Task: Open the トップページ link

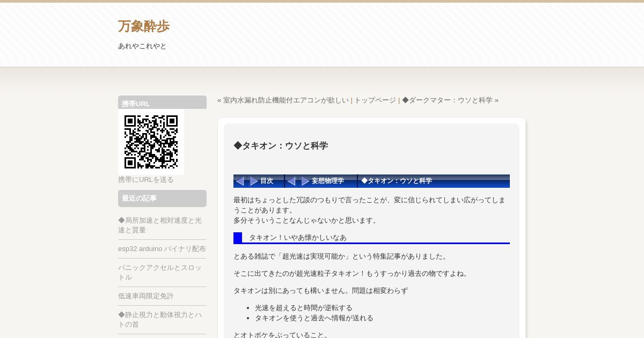Action: point(375,100)
